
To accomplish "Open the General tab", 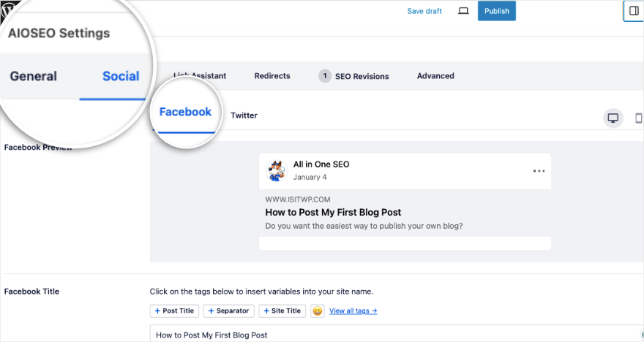I will 33,76.
